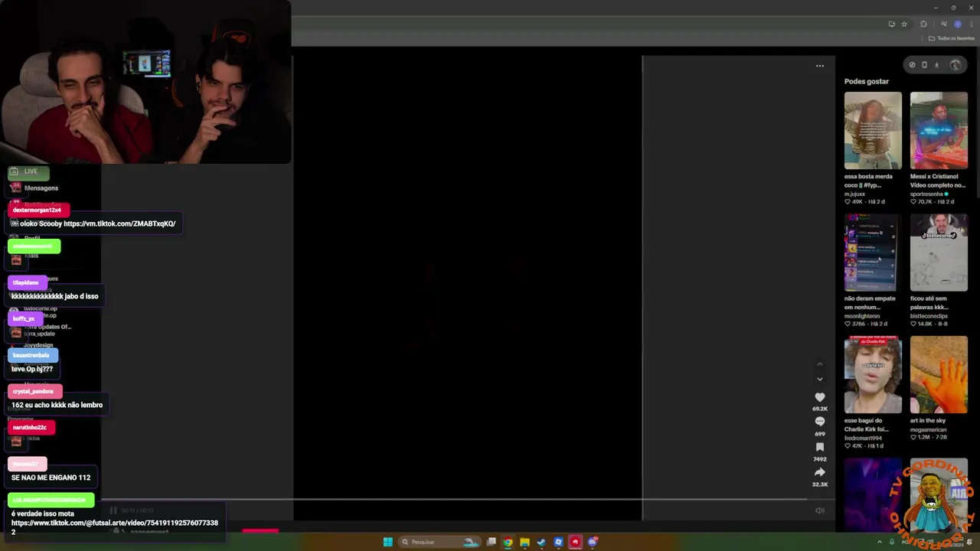The image size is (980, 551).
Task: Visit fredroman1994 creator profile link
Action: 864,438
